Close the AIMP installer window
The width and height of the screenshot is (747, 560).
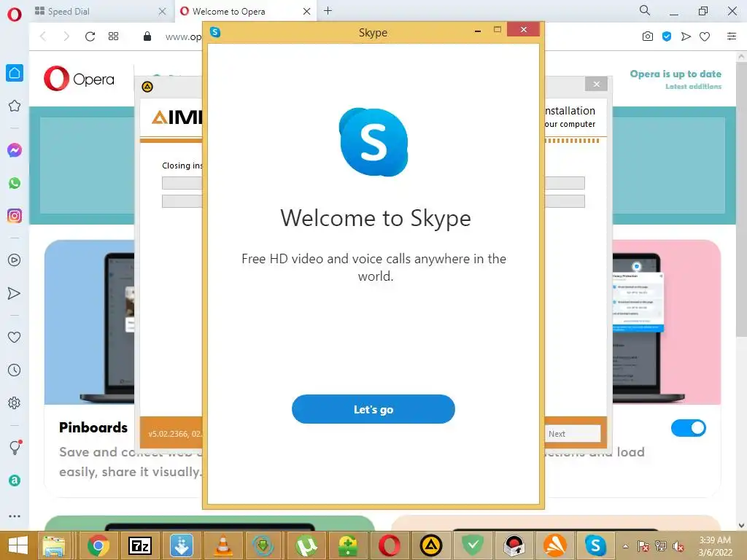(596, 85)
